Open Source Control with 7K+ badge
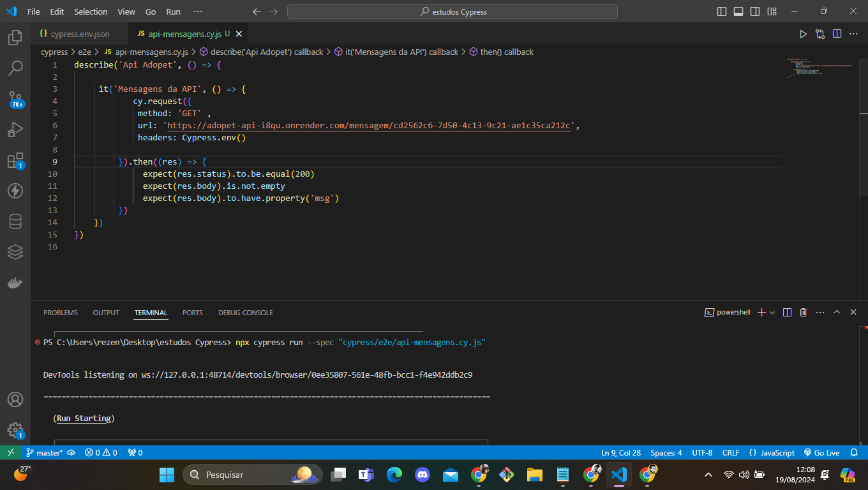Image resolution: width=868 pixels, height=490 pixels. pyautogui.click(x=15, y=98)
